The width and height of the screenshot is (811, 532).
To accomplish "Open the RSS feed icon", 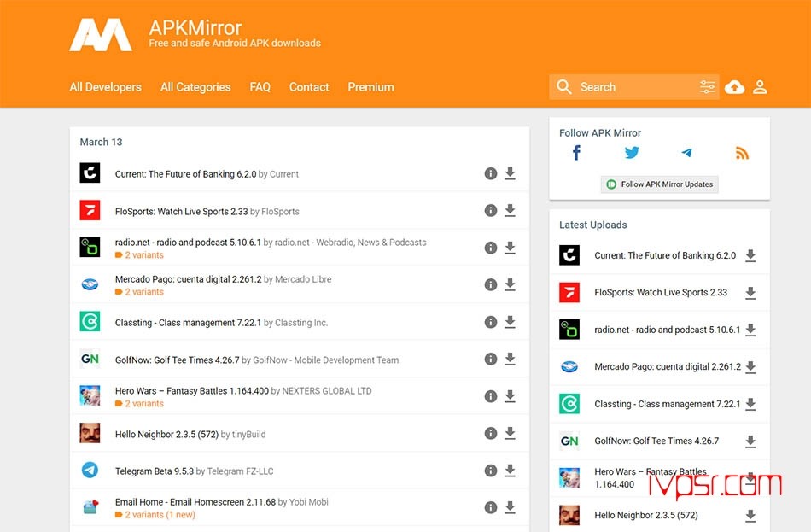I will [742, 153].
